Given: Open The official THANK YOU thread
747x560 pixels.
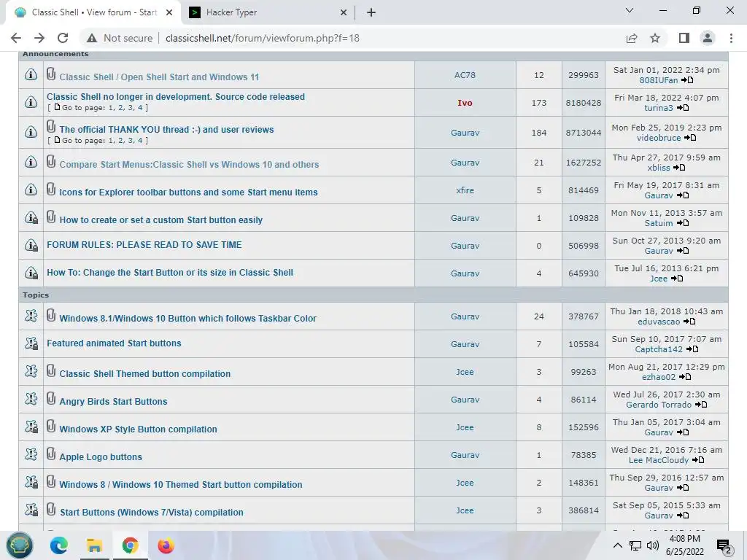Looking at the screenshot, I should click(x=166, y=130).
